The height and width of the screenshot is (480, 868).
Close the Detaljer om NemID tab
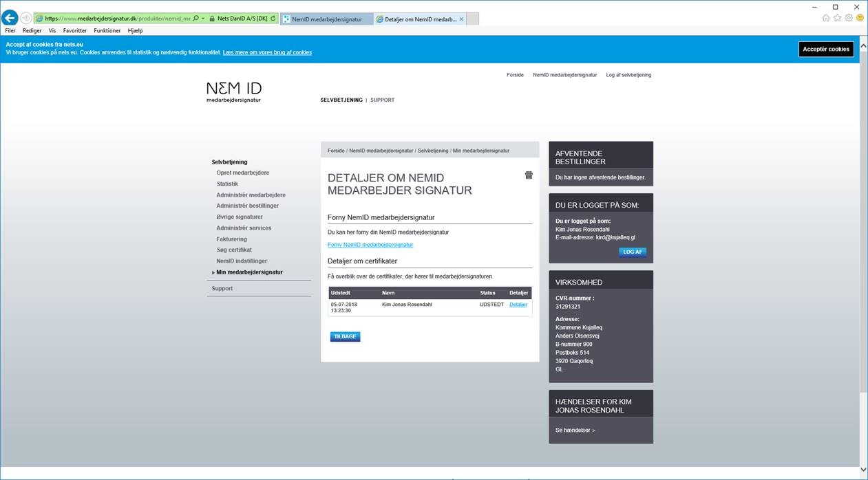pos(461,19)
